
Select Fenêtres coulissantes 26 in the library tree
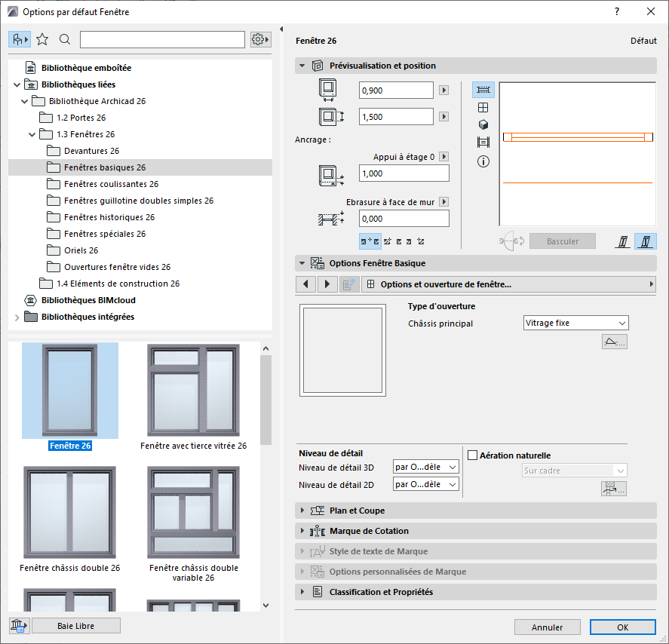113,183
